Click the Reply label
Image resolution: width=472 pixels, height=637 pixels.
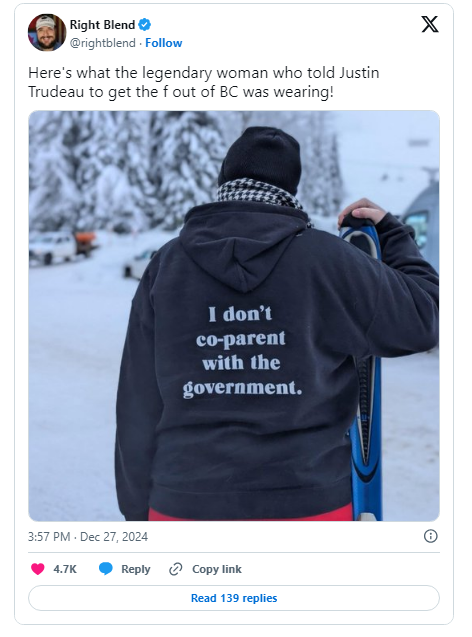(136, 569)
